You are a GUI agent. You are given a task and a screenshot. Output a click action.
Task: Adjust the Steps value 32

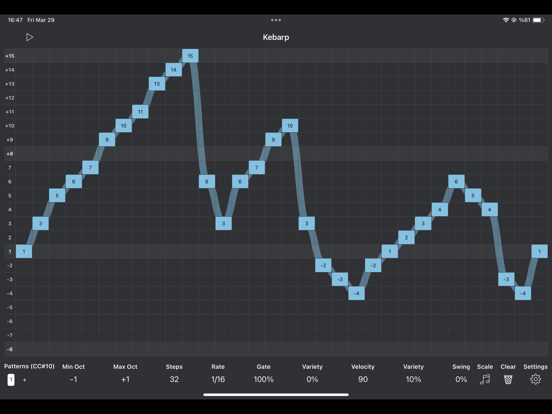[x=174, y=379]
